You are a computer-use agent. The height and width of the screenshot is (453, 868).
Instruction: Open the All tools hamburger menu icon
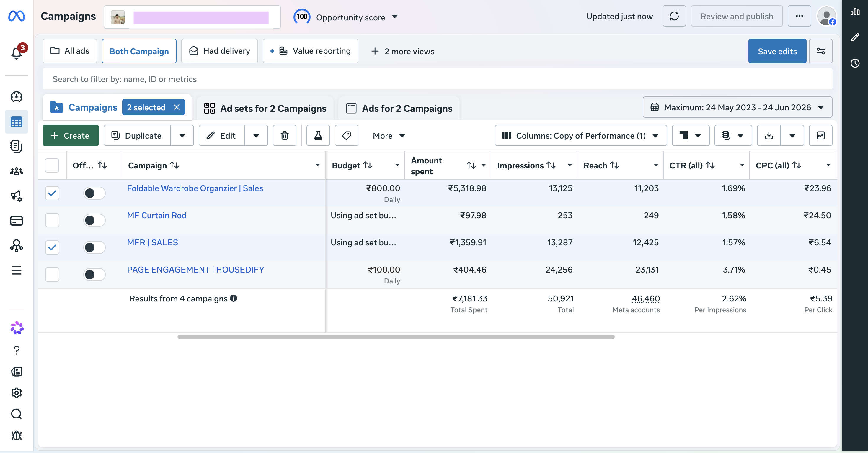[16, 270]
